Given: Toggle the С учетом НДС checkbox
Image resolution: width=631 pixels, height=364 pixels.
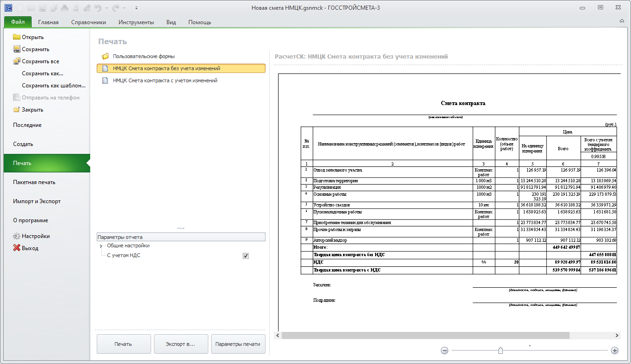Looking at the screenshot, I should coord(246,256).
